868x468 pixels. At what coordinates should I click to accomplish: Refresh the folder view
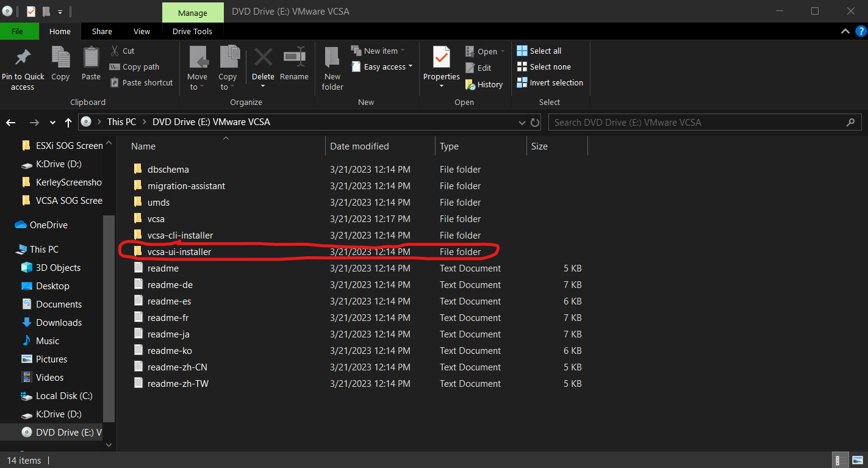pos(535,123)
